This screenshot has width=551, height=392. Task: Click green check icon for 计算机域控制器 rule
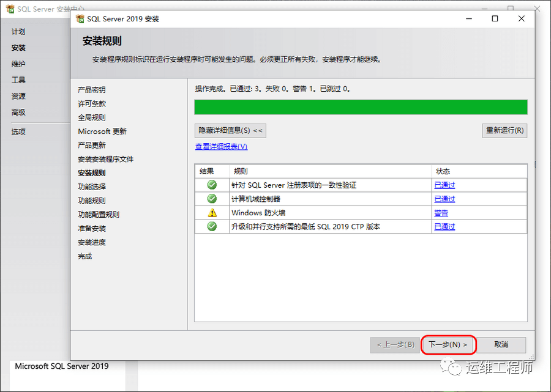[212, 199]
